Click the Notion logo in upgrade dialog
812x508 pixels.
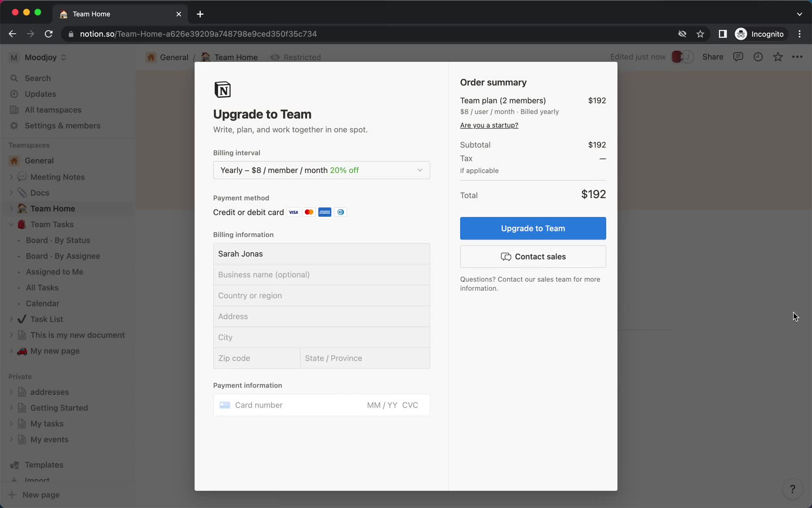point(222,90)
